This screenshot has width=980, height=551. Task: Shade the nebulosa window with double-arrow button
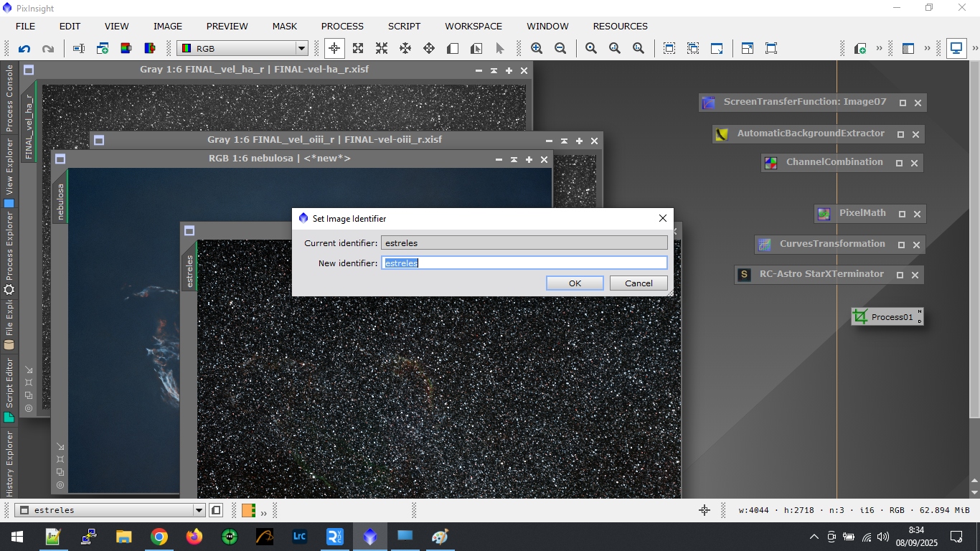tap(514, 159)
